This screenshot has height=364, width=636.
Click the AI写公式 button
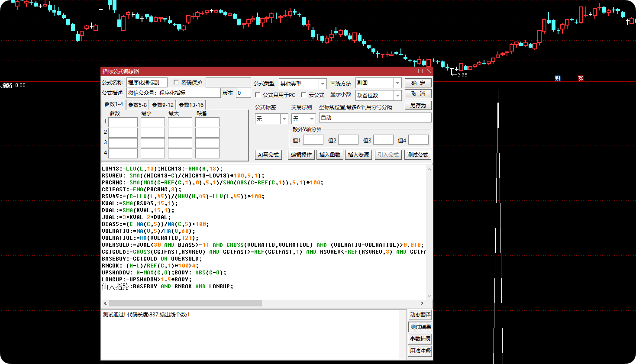tap(268, 155)
